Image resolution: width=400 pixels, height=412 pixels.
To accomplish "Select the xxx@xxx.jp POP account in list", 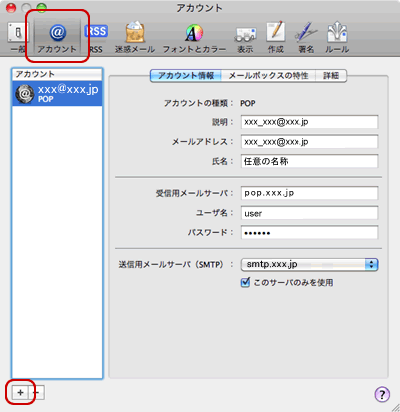I will point(57,94).
